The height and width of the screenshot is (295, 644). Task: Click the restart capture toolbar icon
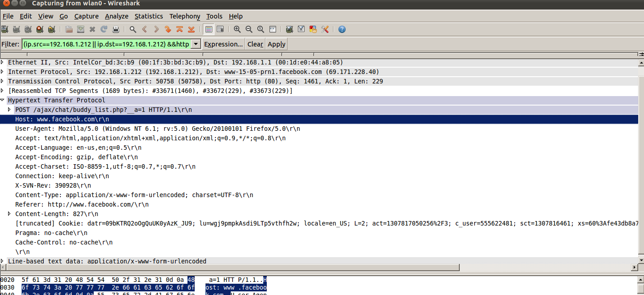(x=51, y=29)
